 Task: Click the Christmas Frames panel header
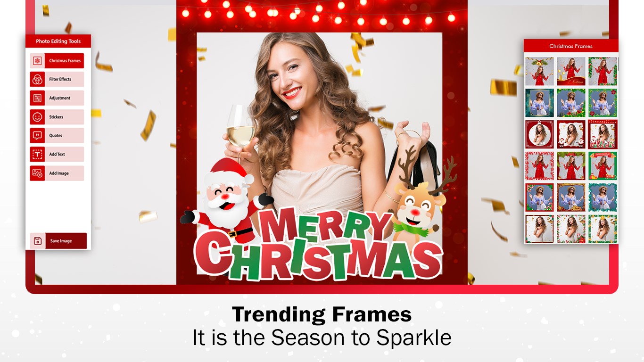(571, 46)
